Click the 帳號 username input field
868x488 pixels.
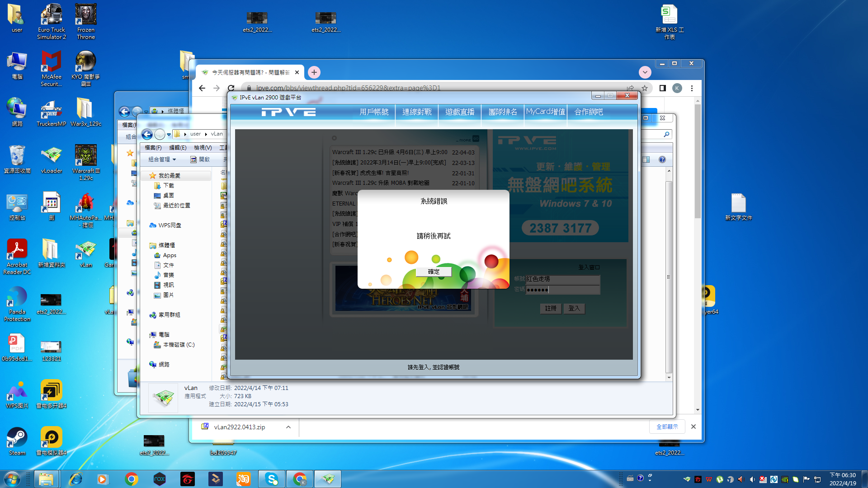(562, 279)
